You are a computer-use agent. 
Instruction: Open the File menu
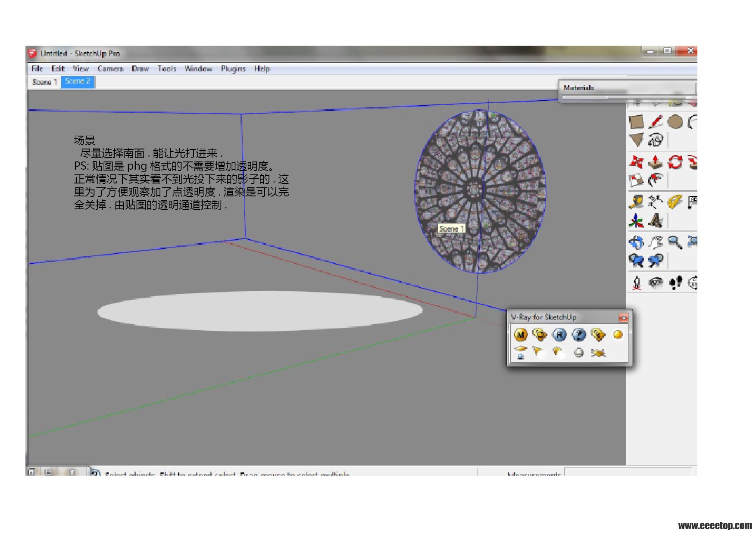37,68
